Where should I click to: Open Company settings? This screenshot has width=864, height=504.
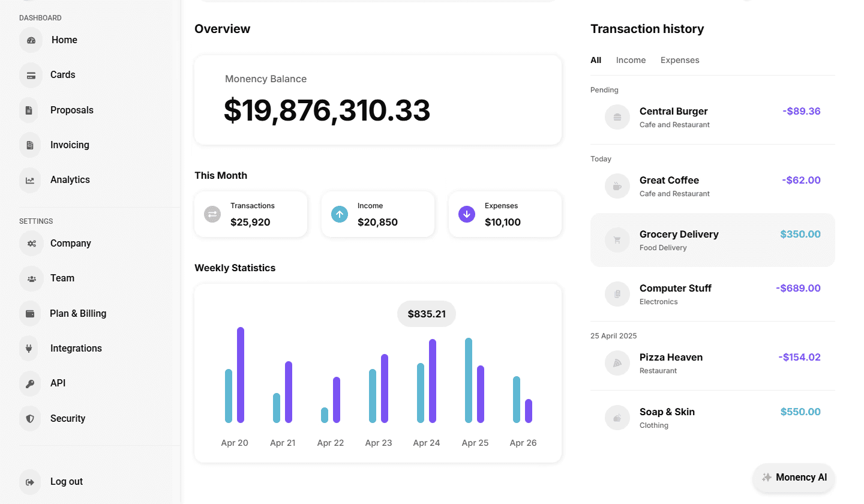tap(71, 244)
